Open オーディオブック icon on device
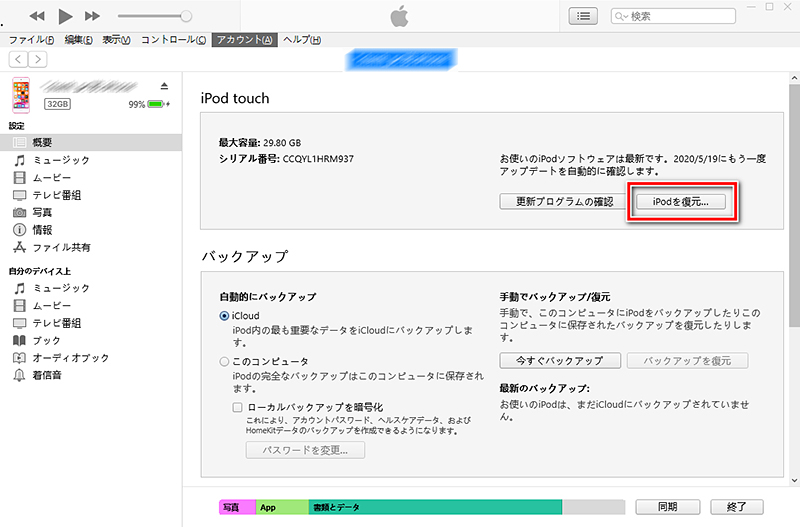Image resolution: width=800 pixels, height=527 pixels. point(19,358)
